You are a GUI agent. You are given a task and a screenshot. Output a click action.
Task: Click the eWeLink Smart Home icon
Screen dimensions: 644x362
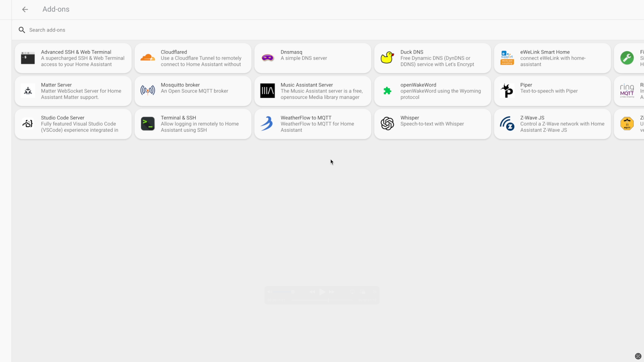tap(507, 58)
